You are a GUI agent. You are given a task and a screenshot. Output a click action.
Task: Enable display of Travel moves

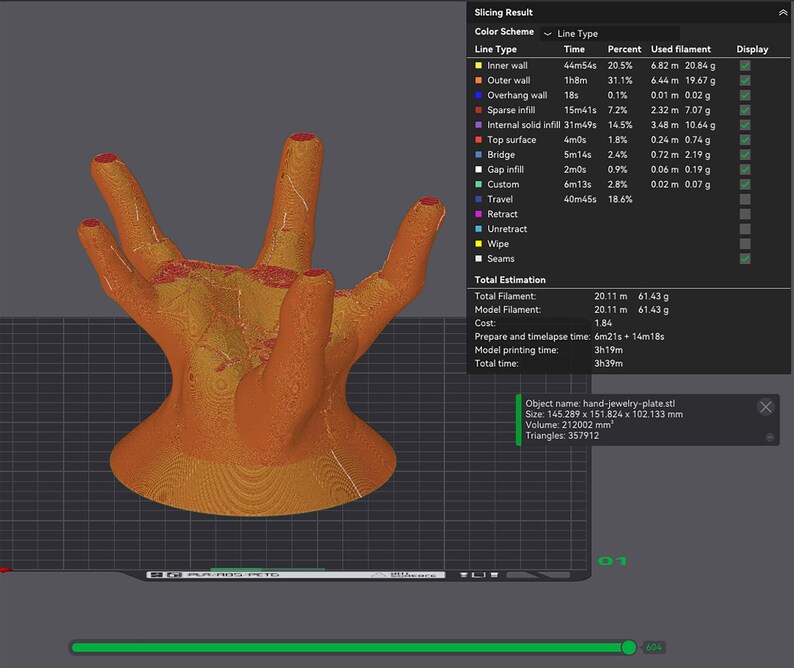pyautogui.click(x=745, y=199)
